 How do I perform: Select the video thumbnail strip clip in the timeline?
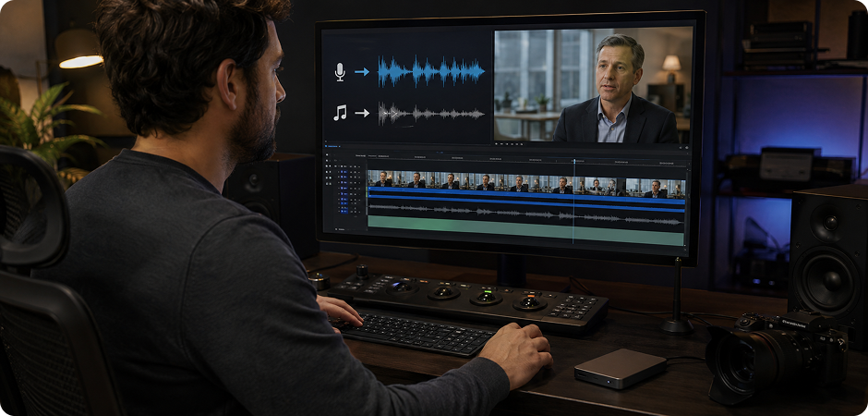click(526, 185)
